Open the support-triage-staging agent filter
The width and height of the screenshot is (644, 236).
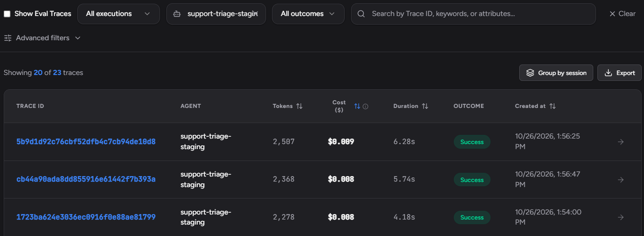[x=216, y=14]
